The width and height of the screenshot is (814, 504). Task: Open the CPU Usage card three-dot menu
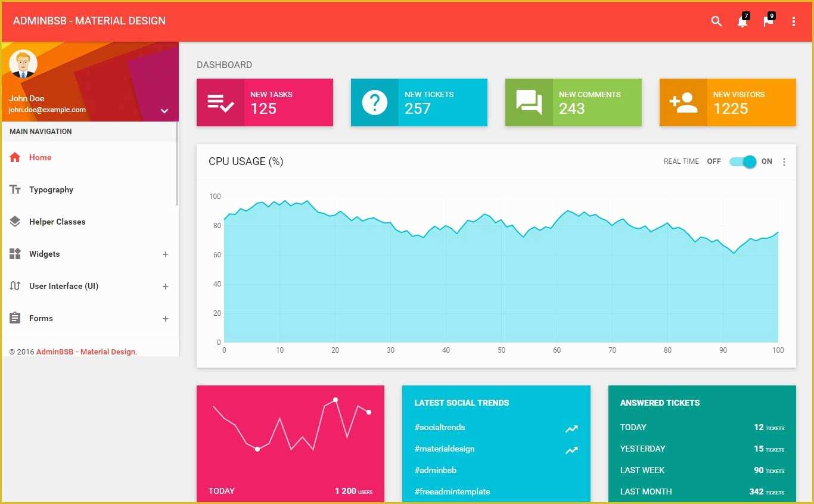(x=784, y=162)
